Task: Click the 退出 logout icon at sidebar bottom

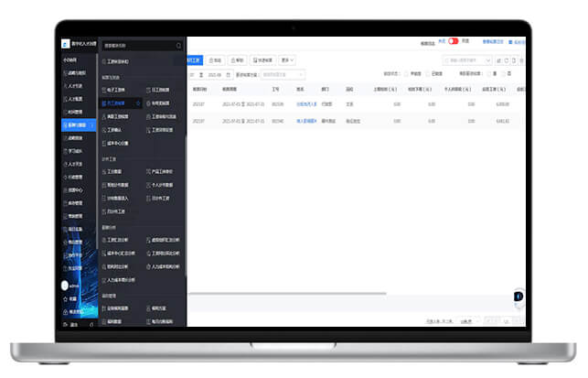Action: pyautogui.click(x=65, y=324)
